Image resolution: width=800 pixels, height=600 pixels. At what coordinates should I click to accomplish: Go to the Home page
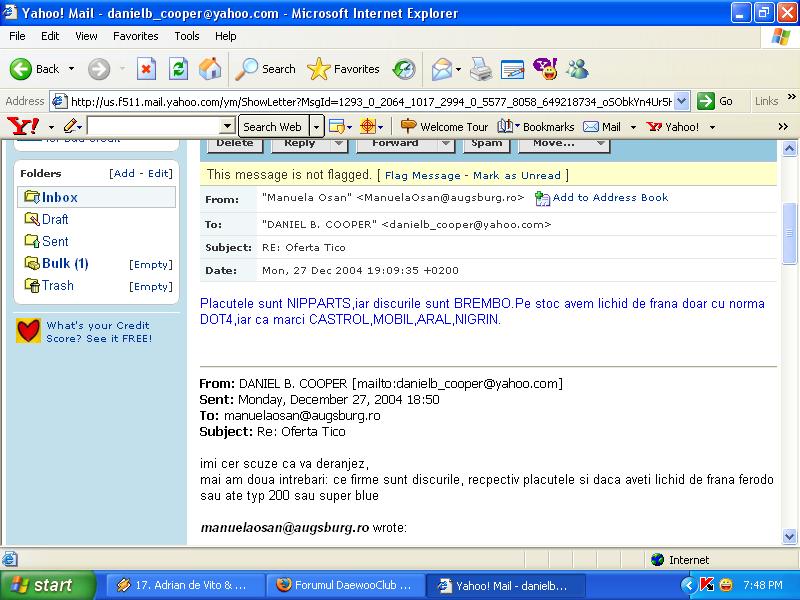point(210,69)
